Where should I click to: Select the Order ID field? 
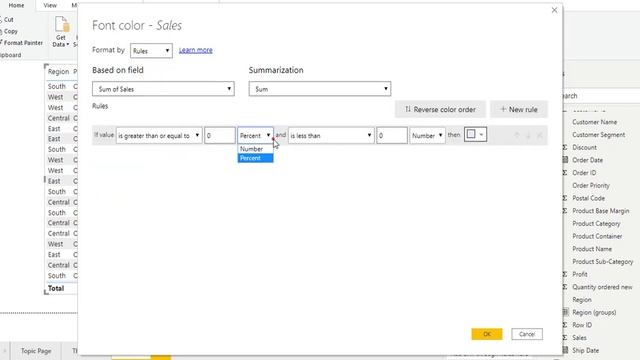point(584,173)
